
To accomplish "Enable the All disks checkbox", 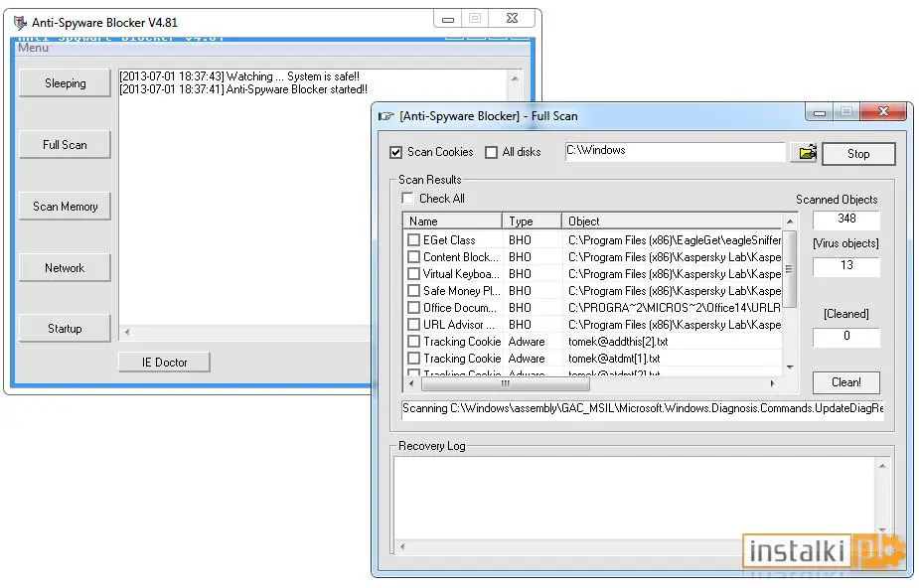I will click(x=491, y=152).
